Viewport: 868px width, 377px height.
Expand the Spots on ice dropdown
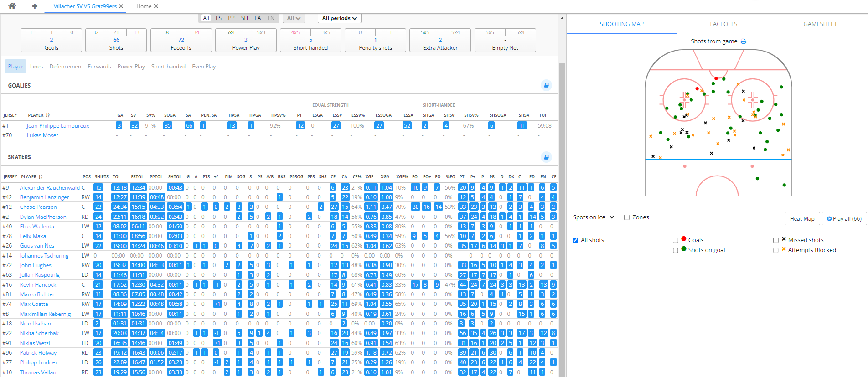point(593,217)
